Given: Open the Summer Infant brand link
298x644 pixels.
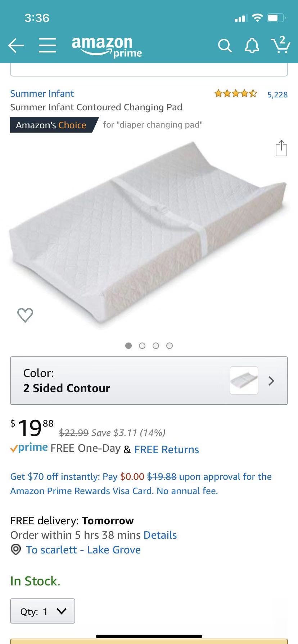Looking at the screenshot, I should (42, 93).
